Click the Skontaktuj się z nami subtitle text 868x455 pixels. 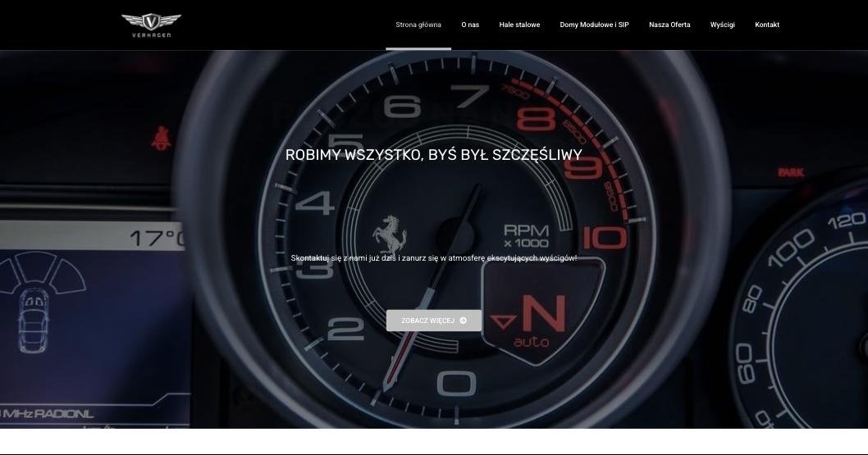pos(434,258)
